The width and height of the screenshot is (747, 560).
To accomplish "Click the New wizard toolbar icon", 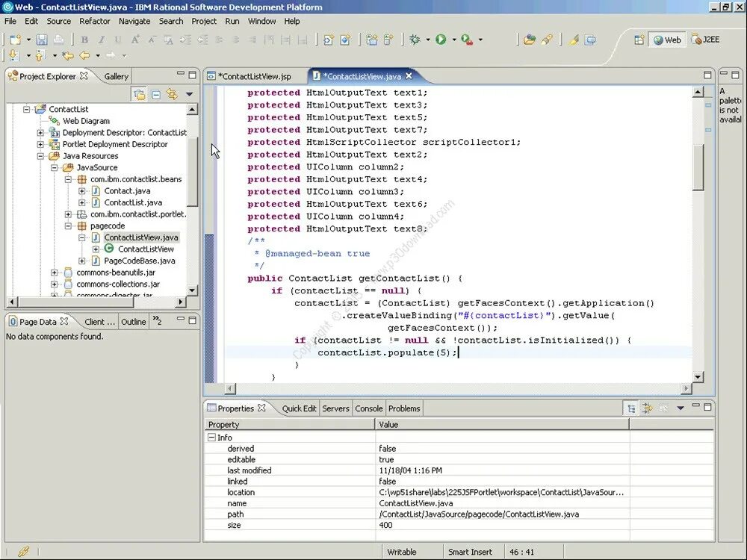I will pos(15,40).
